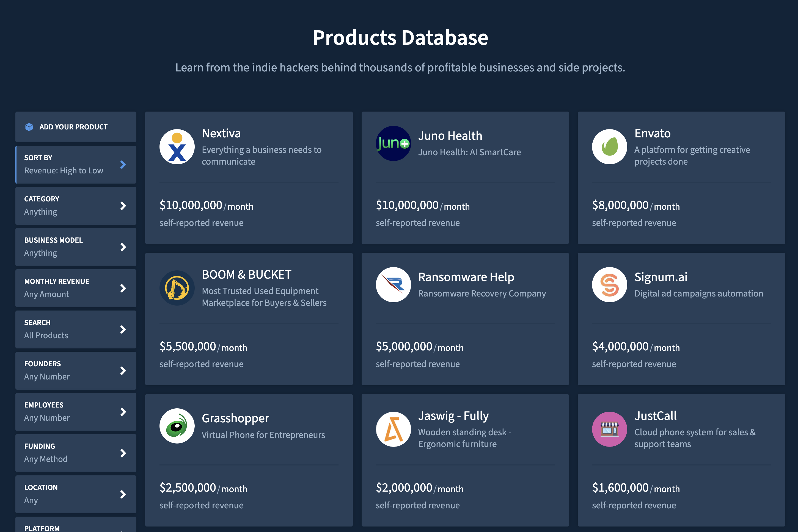Expand the Search filter chevron

[123, 329]
